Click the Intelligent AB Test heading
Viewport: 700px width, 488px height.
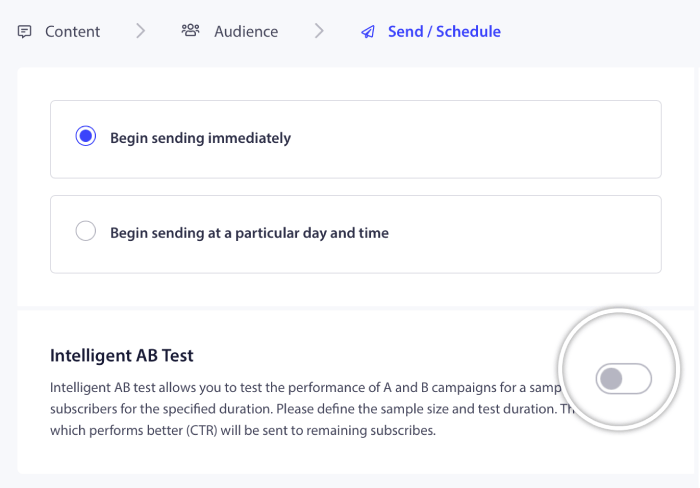tap(122, 355)
